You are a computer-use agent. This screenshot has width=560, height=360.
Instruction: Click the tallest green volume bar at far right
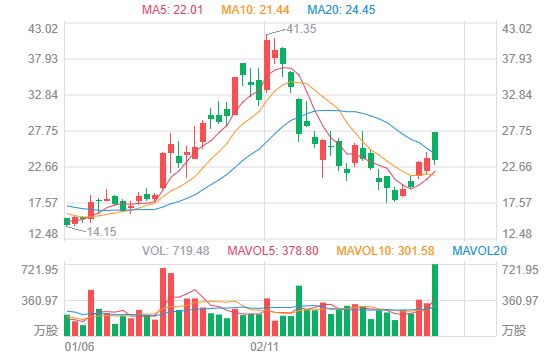(435, 300)
